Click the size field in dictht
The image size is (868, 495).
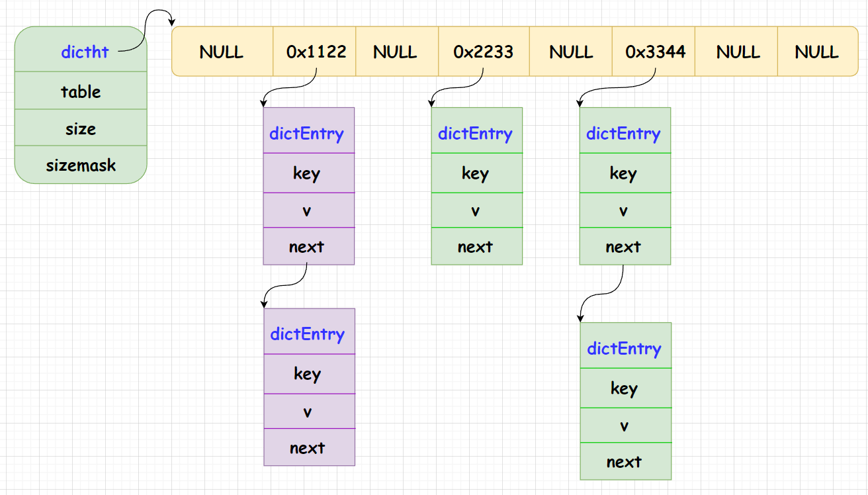click(80, 128)
